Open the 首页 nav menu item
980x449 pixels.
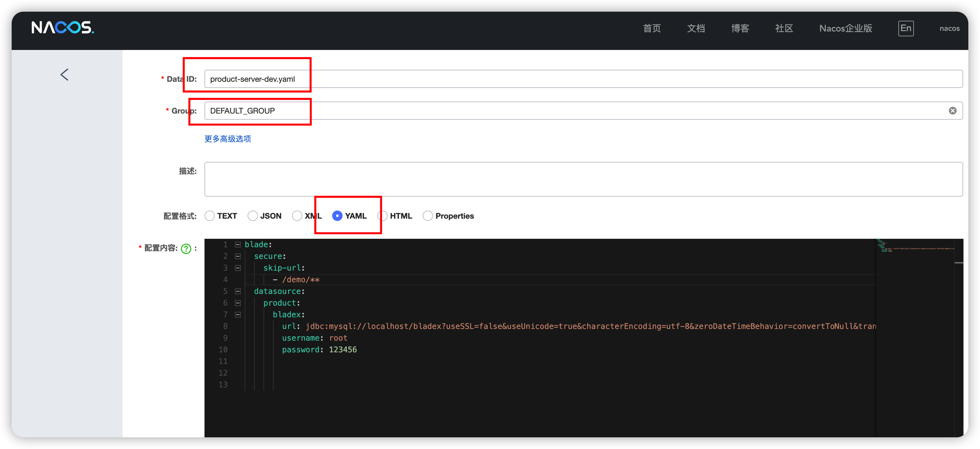pyautogui.click(x=652, y=29)
